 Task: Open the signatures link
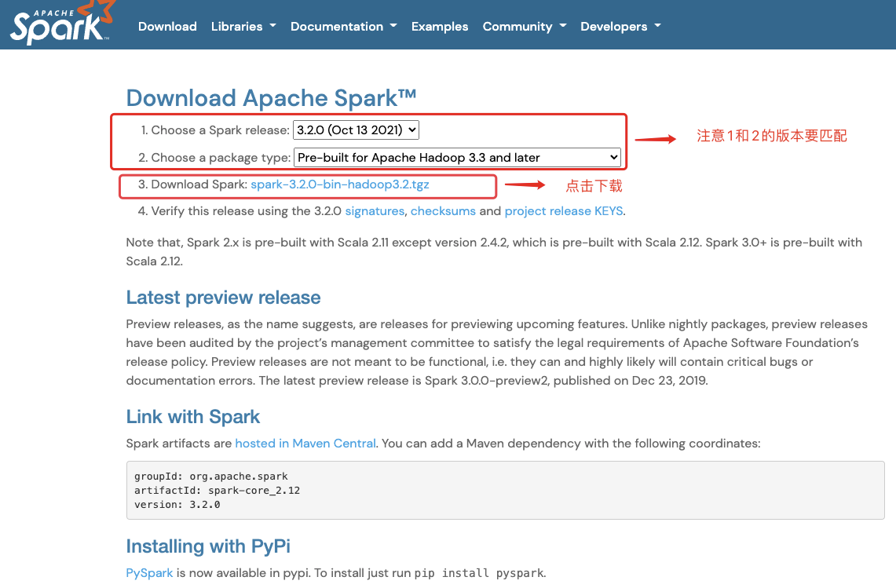click(375, 211)
